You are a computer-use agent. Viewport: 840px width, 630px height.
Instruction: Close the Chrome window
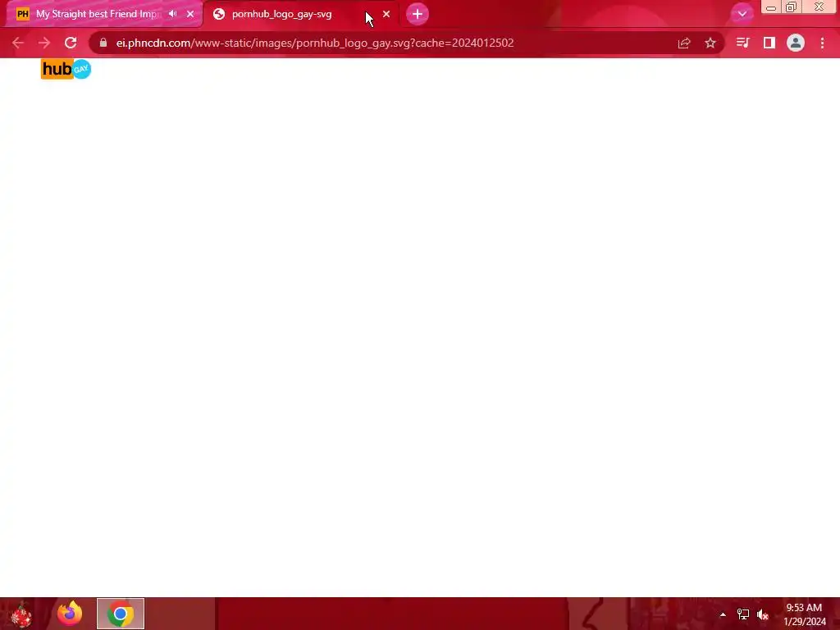(819, 7)
